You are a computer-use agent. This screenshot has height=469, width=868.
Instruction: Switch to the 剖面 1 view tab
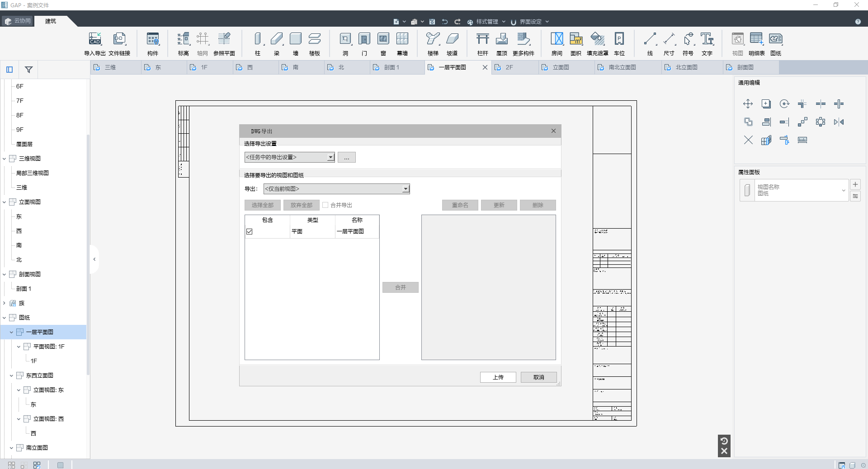(x=397, y=67)
